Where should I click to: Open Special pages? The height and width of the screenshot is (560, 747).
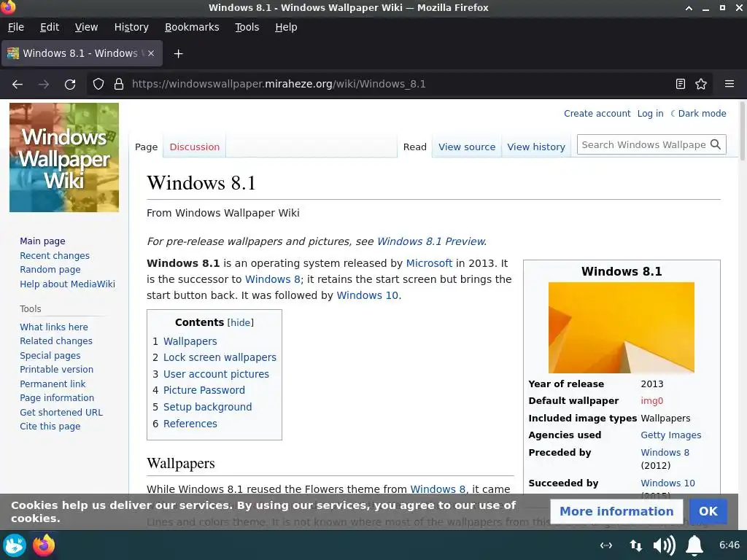click(50, 356)
